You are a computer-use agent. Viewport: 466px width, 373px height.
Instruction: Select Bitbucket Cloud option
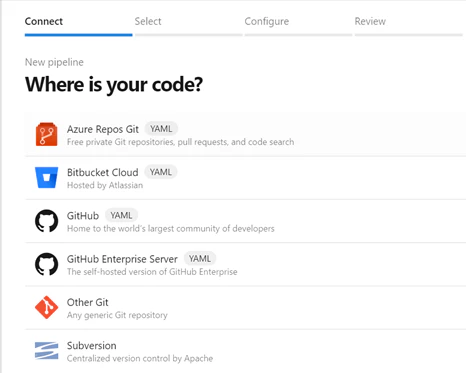click(245, 178)
